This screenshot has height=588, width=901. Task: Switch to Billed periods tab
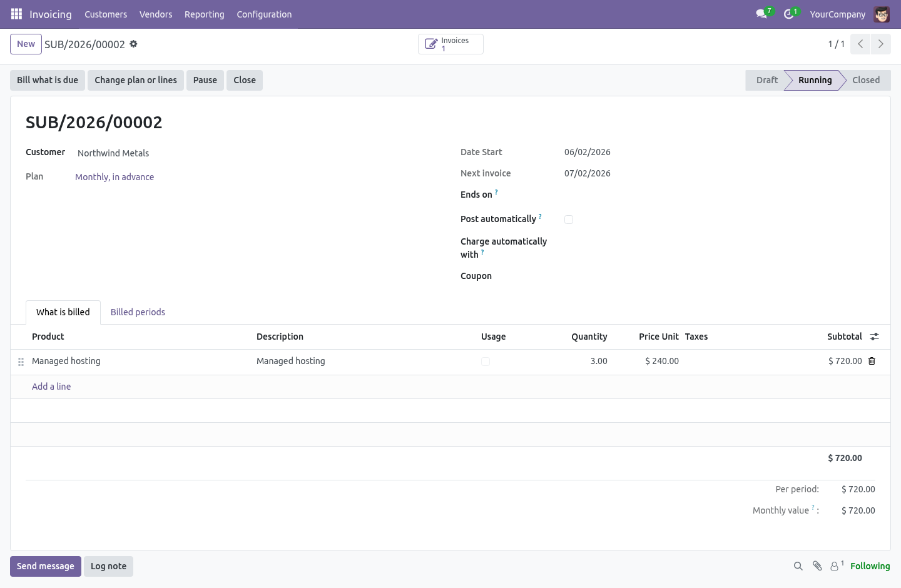(x=138, y=312)
